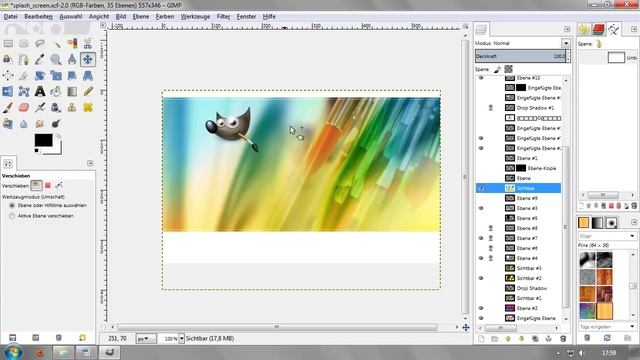
Task: Select the Color Picker tool
Action: click(x=40, y=60)
